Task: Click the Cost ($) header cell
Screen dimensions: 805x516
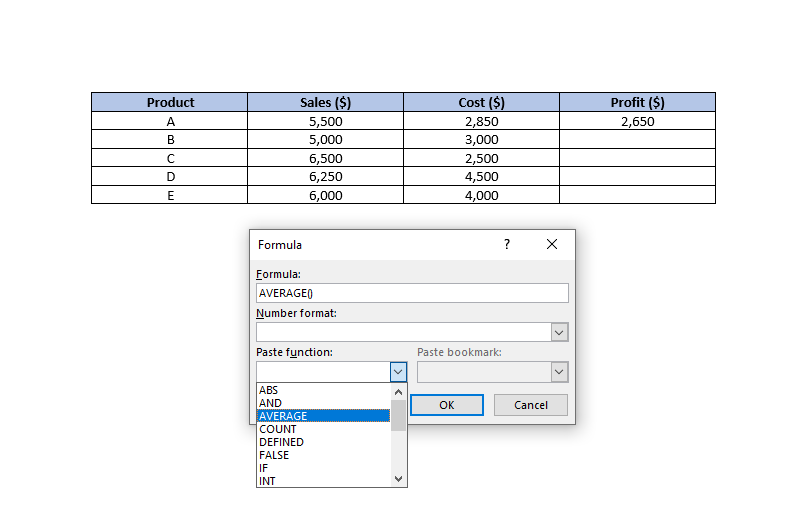Action: click(x=482, y=102)
